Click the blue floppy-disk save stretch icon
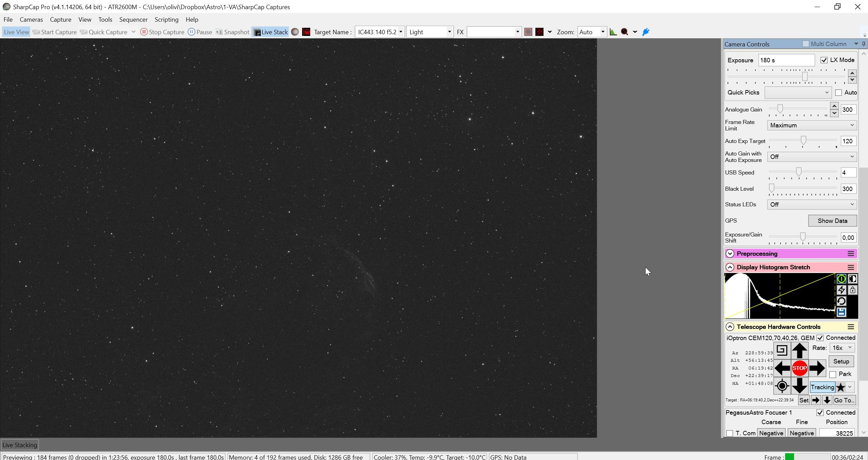The width and height of the screenshot is (868, 460). pyautogui.click(x=841, y=312)
